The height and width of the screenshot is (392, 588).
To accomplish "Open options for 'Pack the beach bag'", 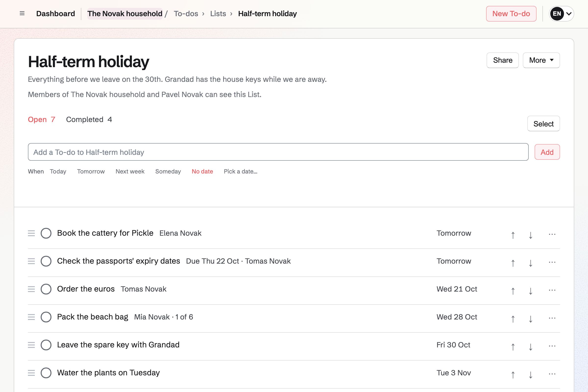I will [x=552, y=318].
